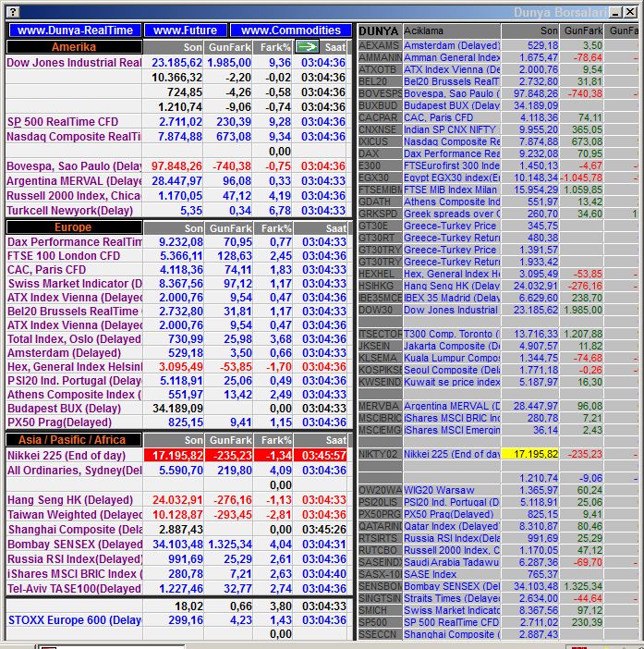Close the Dunya Borsalari window
Image resolution: width=644 pixels, height=649 pixels.
pyautogui.click(x=630, y=12)
